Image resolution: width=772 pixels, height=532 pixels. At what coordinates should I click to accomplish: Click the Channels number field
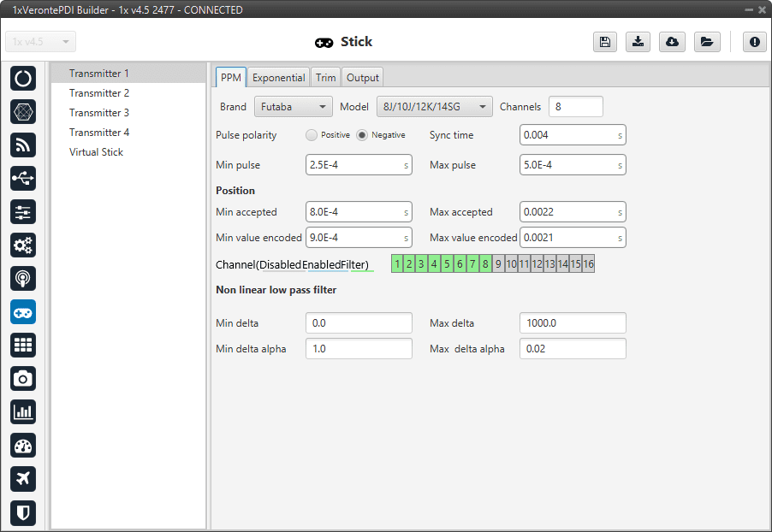click(x=576, y=107)
